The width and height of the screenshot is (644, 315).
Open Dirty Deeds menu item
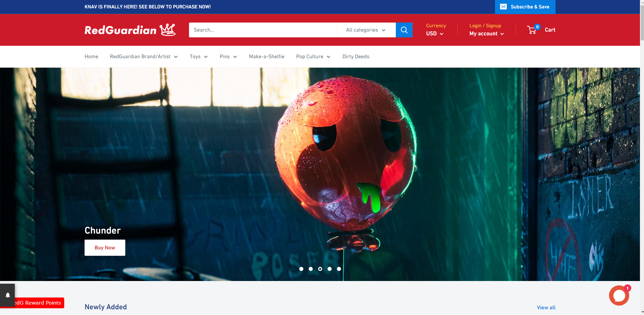point(356,57)
